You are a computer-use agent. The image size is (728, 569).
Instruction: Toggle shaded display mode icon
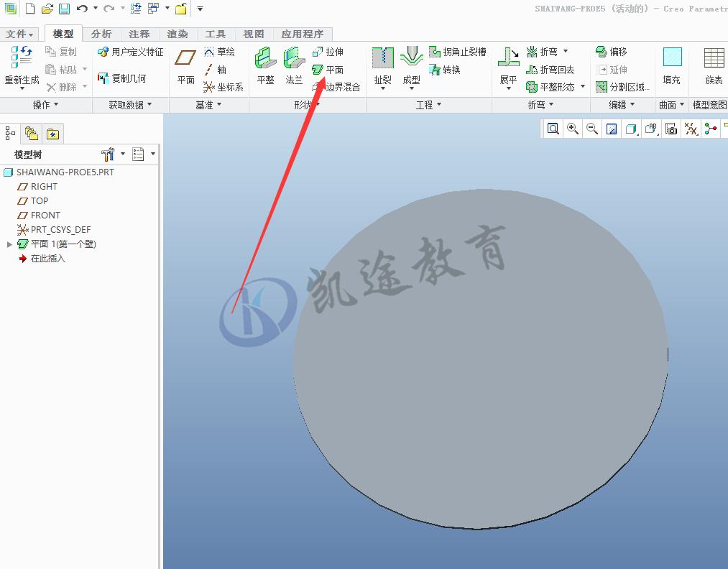(x=632, y=129)
